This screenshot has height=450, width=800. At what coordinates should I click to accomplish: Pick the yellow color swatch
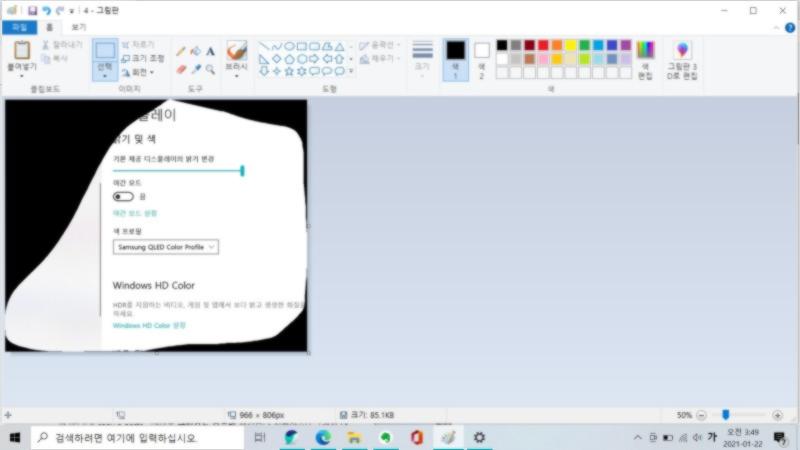(571, 45)
